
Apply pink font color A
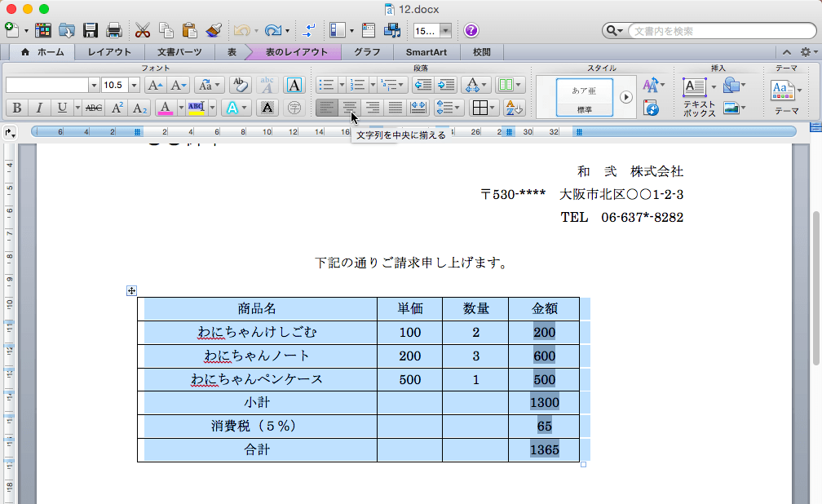click(165, 108)
